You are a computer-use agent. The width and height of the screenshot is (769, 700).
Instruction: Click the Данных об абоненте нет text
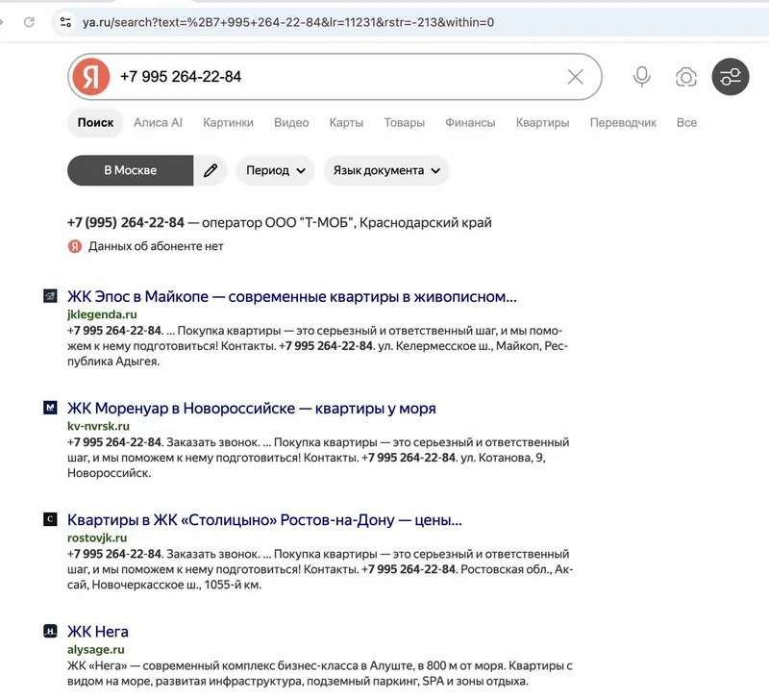pyautogui.click(x=156, y=246)
